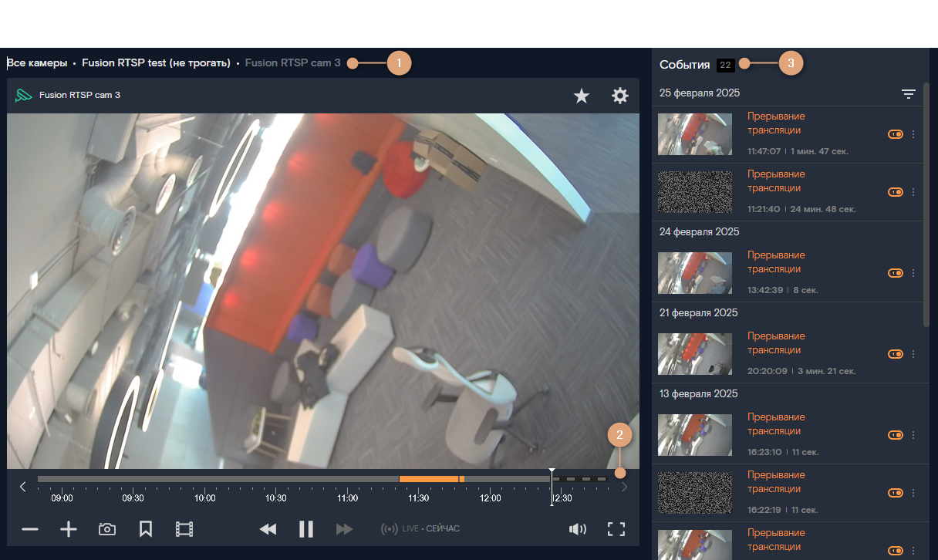Fast-forward the video playback
The height and width of the screenshot is (560, 938).
click(x=344, y=529)
